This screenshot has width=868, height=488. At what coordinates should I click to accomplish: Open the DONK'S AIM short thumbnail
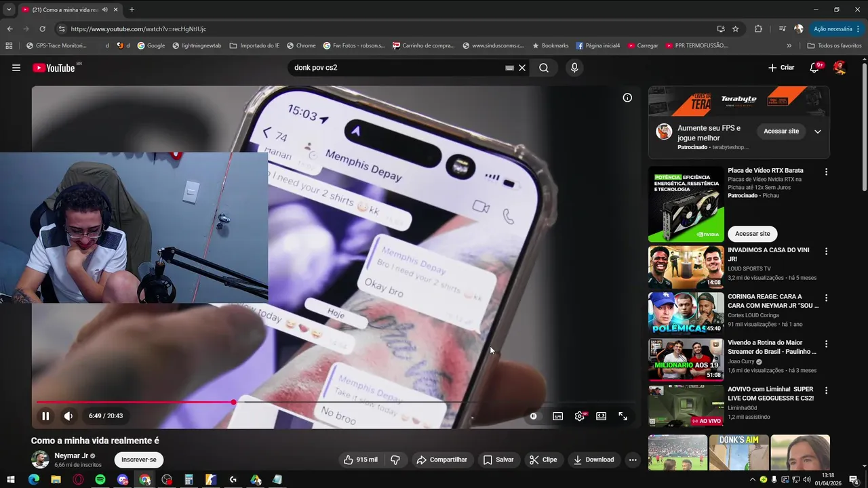(x=738, y=453)
